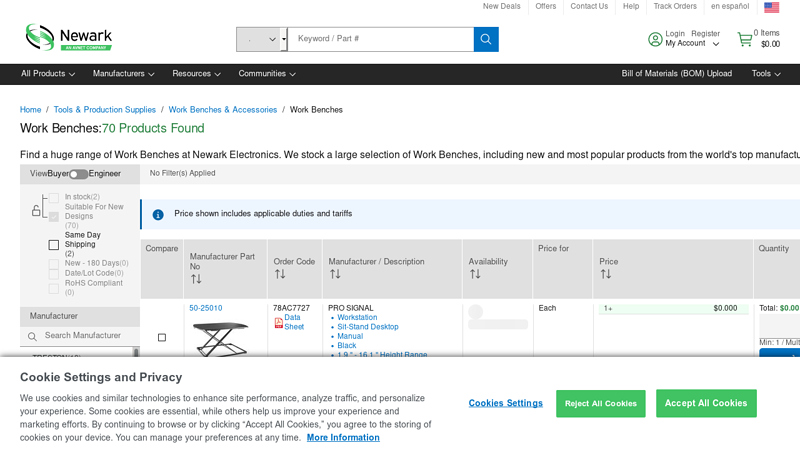800x450 pixels.
Task: Click the info icon in price notice
Action: coord(158,214)
